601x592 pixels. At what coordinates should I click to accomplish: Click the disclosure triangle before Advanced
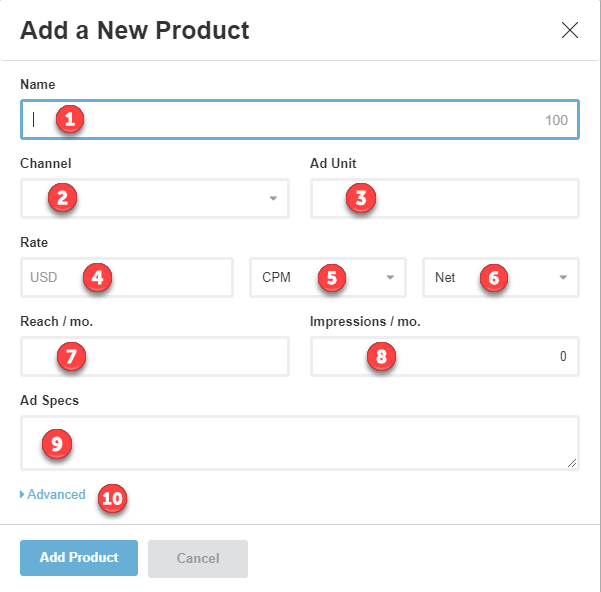click(x=22, y=494)
